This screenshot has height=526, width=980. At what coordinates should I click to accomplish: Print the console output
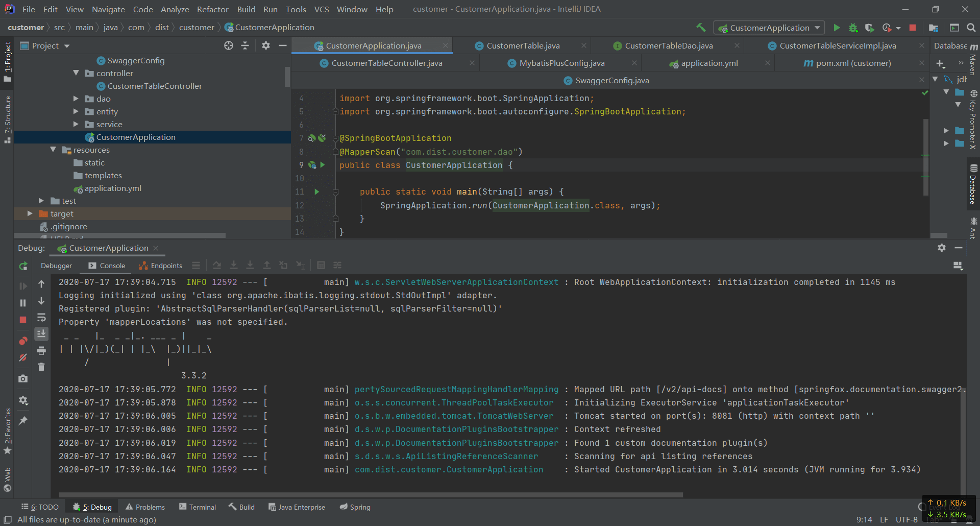coord(41,350)
